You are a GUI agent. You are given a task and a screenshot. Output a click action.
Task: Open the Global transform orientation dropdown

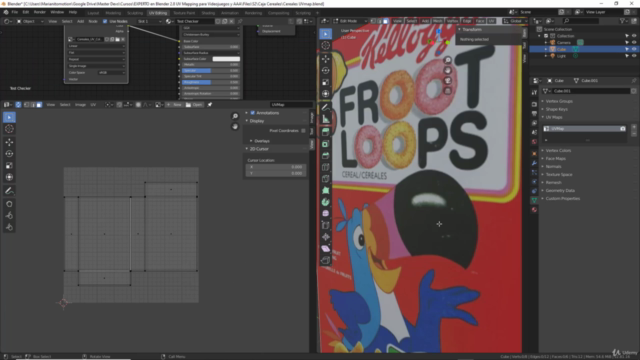coord(515,21)
